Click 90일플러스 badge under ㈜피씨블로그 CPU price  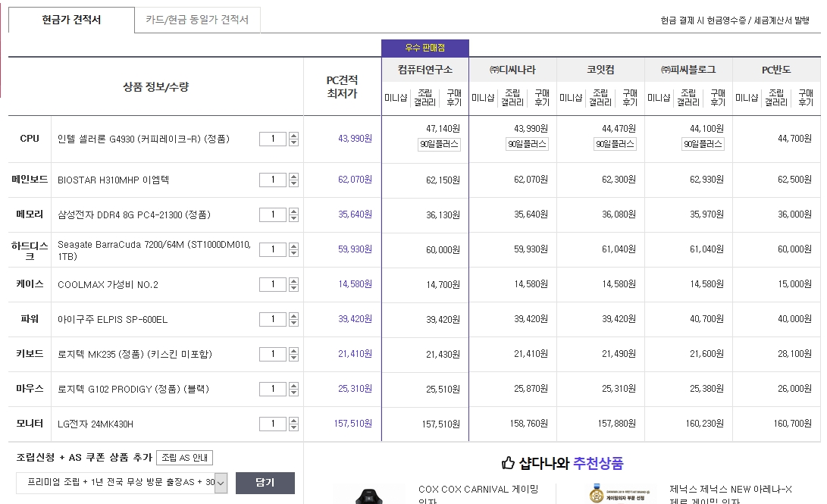click(703, 144)
